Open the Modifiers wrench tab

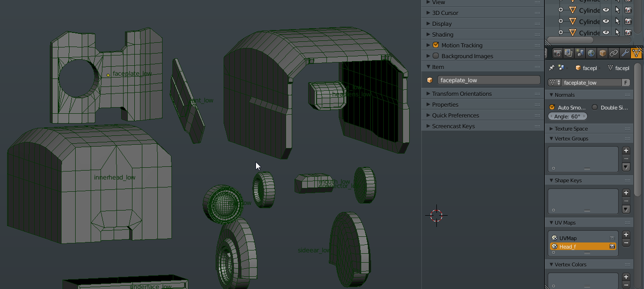pos(625,53)
